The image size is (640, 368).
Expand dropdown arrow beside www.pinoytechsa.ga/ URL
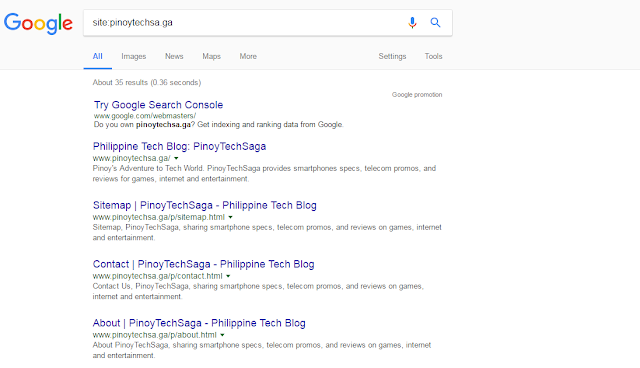pyautogui.click(x=176, y=158)
